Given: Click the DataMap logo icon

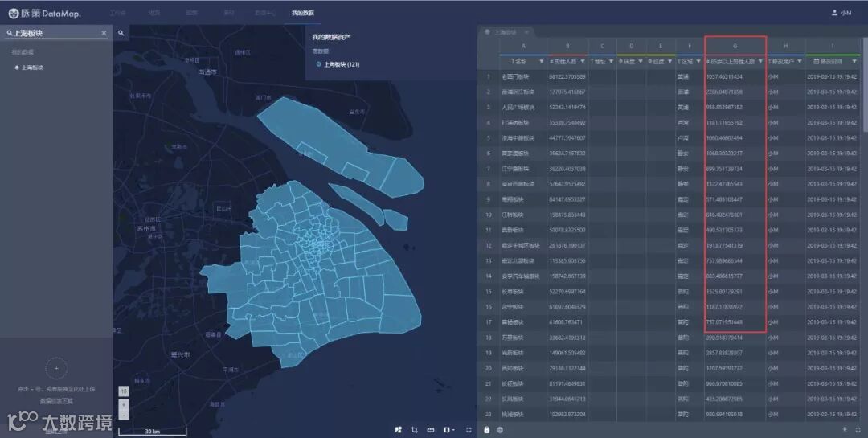Looking at the screenshot, I should pos(14,14).
